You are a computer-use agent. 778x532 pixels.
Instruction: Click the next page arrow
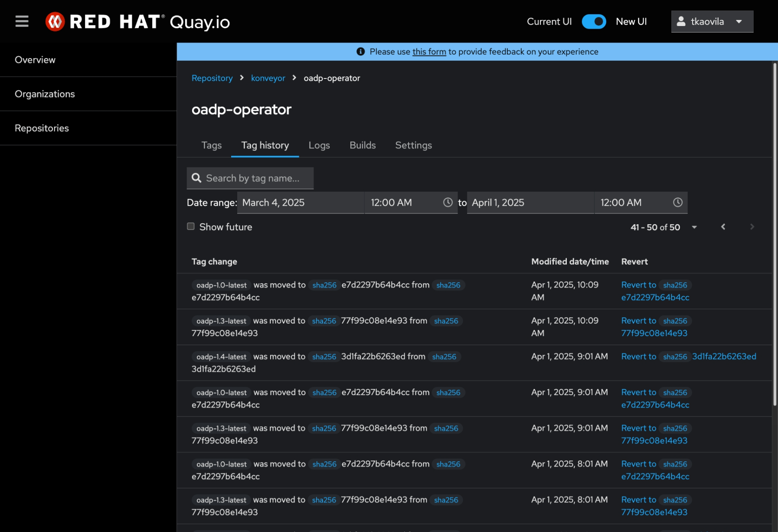click(752, 227)
